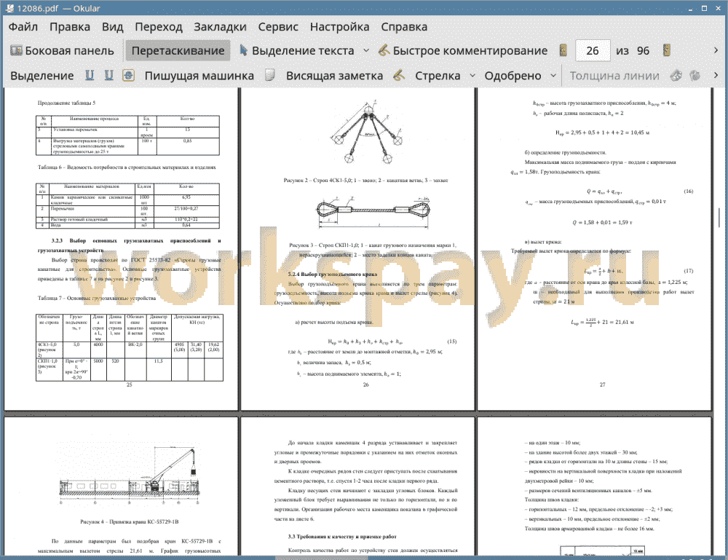
Task: Click the note page icon before Висящая заметка
Action: (270, 76)
